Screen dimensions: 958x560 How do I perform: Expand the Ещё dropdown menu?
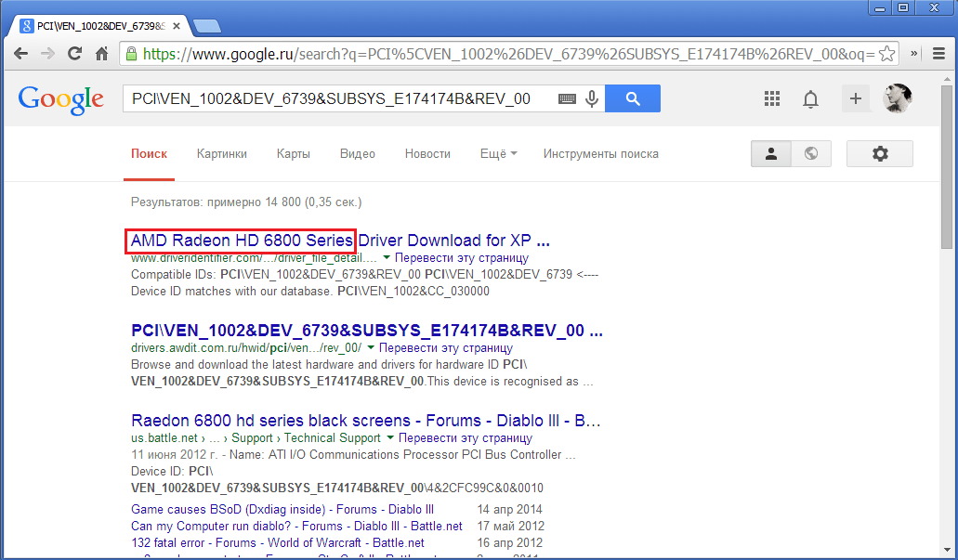pos(499,154)
